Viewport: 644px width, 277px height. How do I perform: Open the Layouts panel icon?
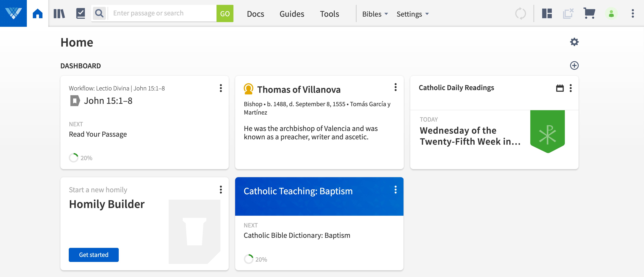click(547, 13)
